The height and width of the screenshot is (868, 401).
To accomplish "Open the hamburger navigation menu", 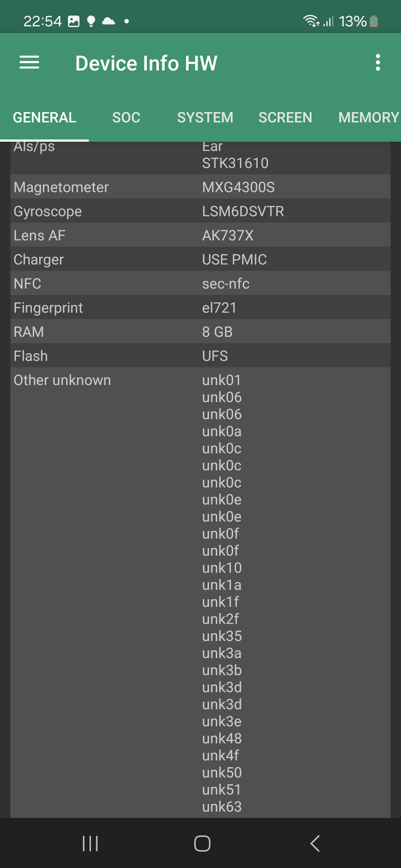I will click(x=29, y=62).
